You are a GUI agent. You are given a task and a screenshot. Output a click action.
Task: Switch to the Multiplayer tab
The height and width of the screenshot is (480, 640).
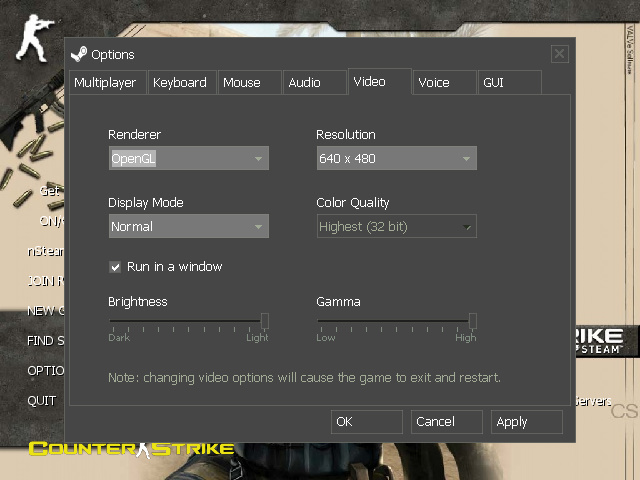(x=106, y=83)
